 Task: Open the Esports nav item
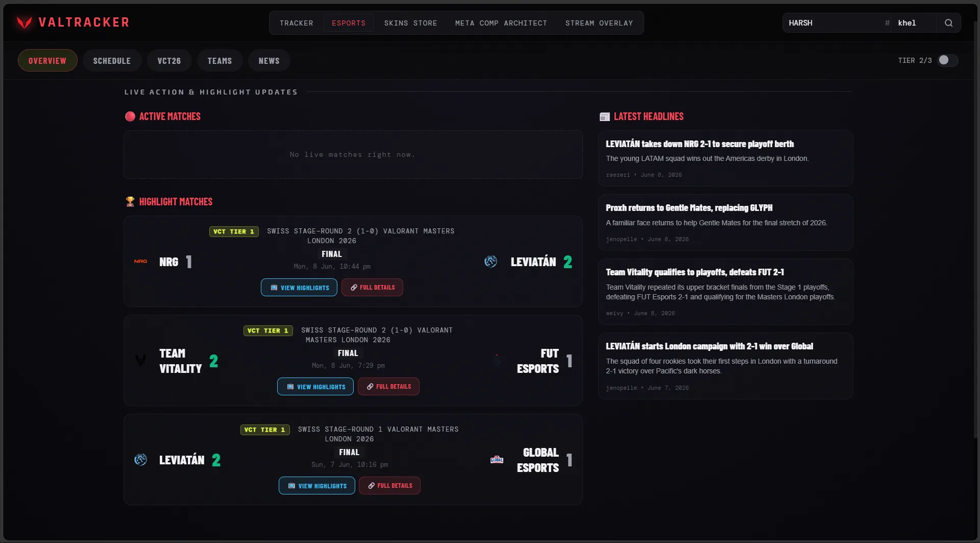[349, 23]
